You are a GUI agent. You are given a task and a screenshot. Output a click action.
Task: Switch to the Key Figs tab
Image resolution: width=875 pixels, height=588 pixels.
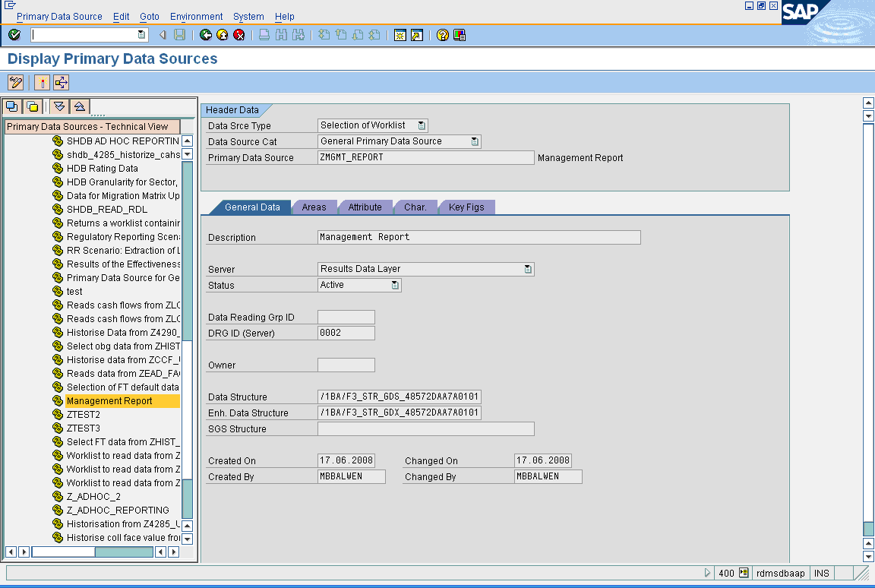[x=466, y=207]
